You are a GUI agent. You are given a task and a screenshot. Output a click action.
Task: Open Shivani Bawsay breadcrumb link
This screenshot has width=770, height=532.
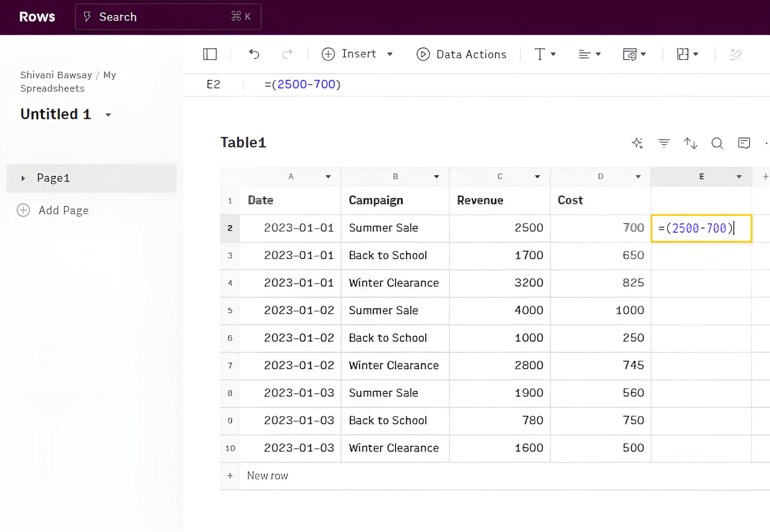click(56, 75)
